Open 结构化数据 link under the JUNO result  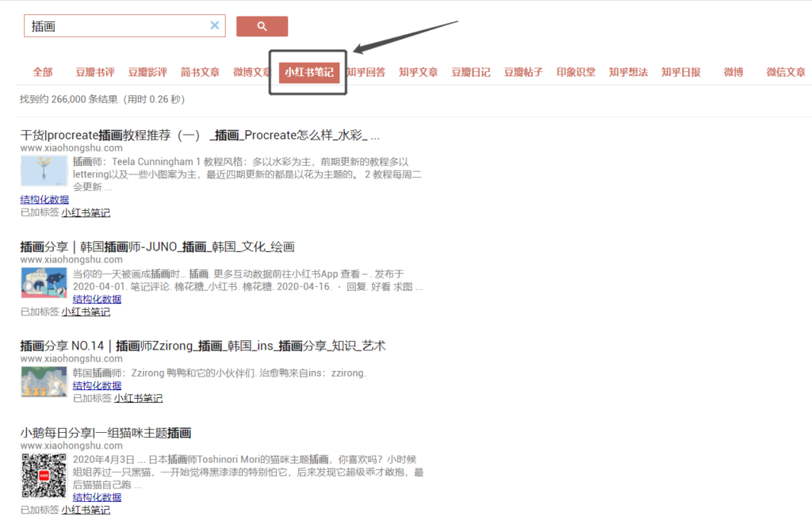[97, 299]
